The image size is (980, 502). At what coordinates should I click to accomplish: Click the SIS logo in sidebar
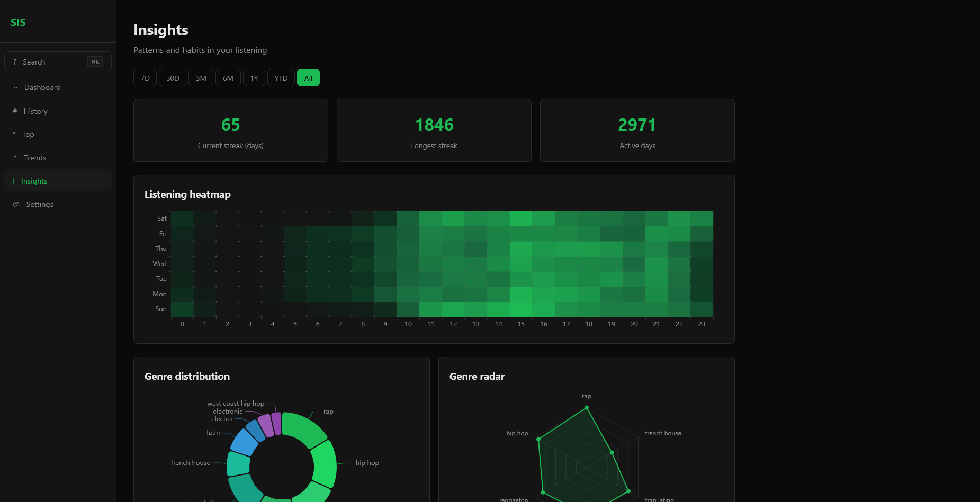pyautogui.click(x=18, y=22)
